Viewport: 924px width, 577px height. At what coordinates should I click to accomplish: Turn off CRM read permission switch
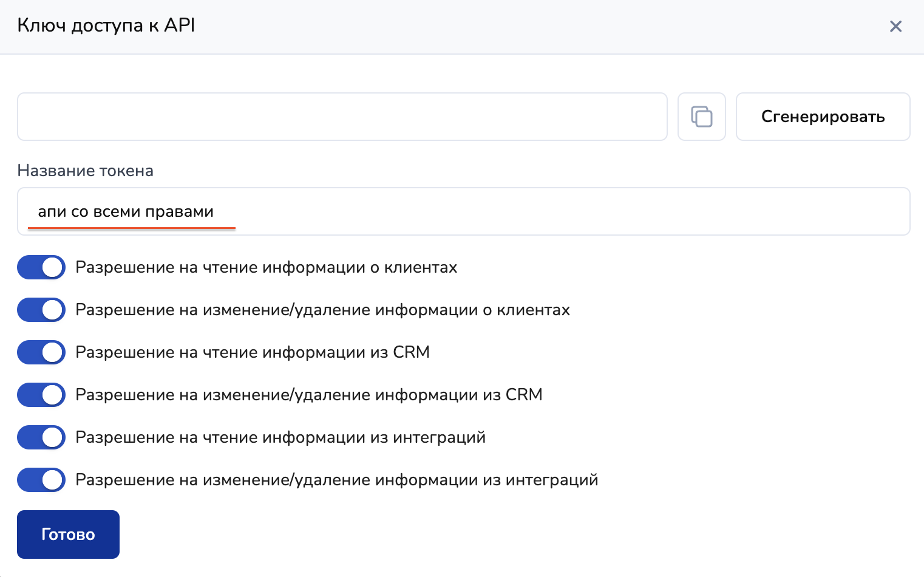click(41, 352)
